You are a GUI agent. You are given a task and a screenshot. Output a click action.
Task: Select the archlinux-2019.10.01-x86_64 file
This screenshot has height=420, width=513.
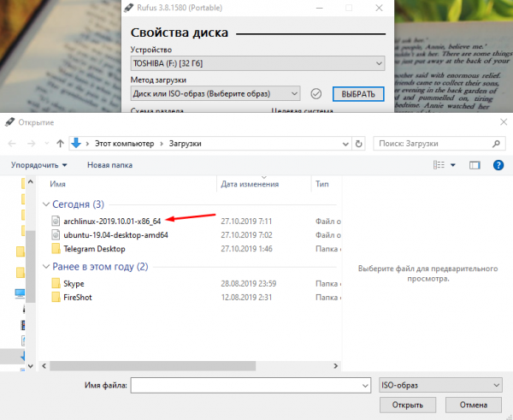click(112, 222)
